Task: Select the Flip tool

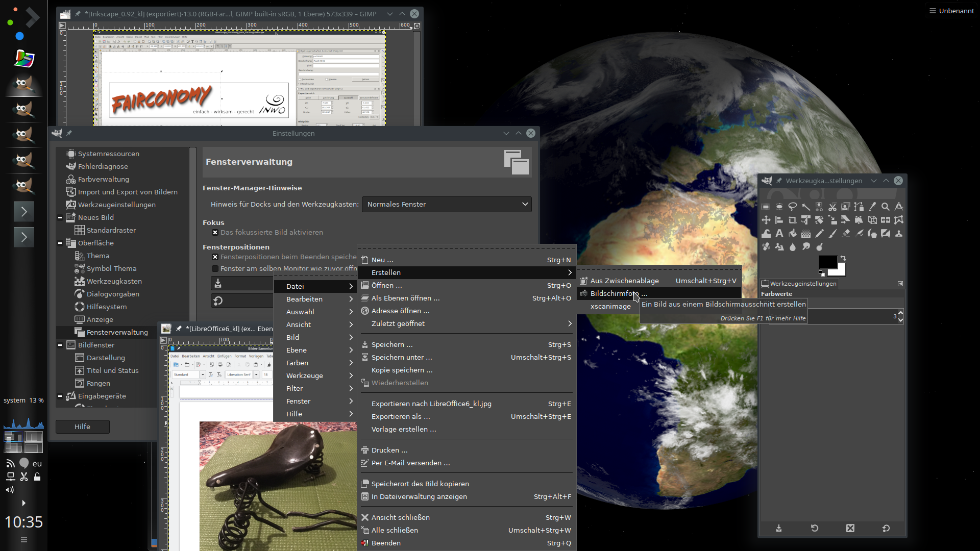Action: point(886,220)
